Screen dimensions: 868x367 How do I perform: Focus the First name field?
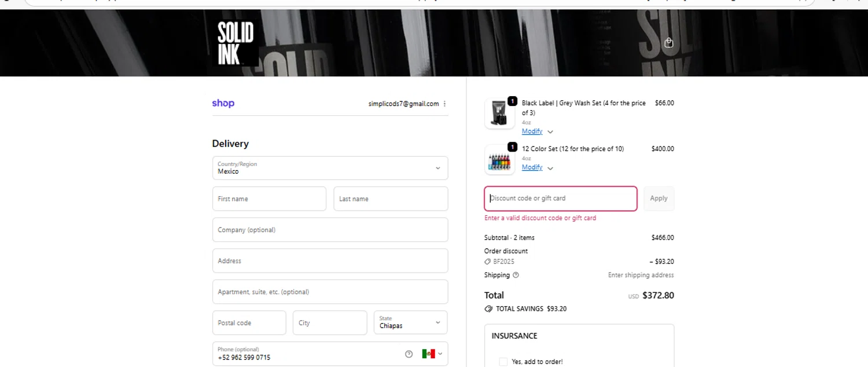coord(269,199)
